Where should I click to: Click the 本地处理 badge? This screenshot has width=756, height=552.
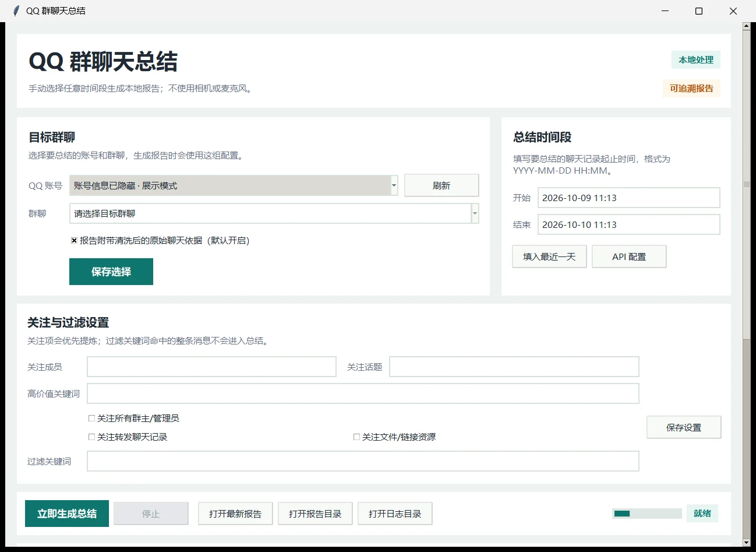[x=696, y=59]
